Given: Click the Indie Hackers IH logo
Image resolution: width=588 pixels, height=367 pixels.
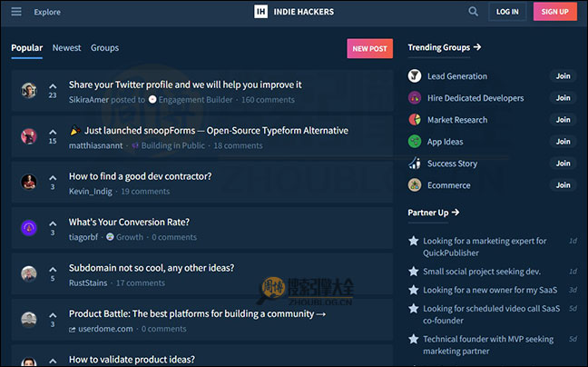Looking at the screenshot, I should pos(261,12).
